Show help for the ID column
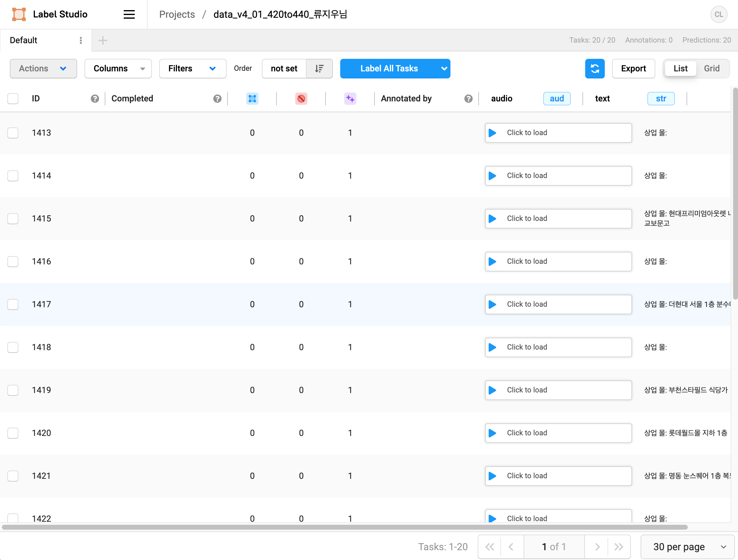Image resolution: width=738 pixels, height=560 pixels. pos(95,98)
